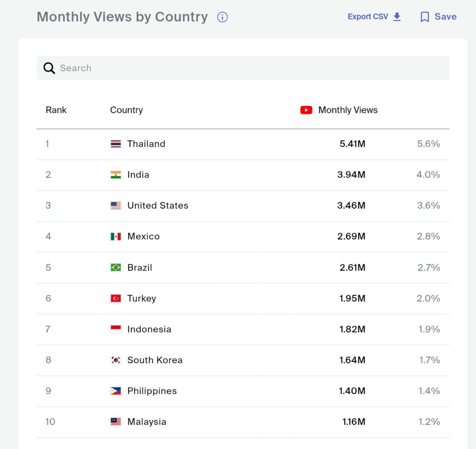Screen dimensions: 476x449
Task: Select the India country name
Action: (138, 175)
